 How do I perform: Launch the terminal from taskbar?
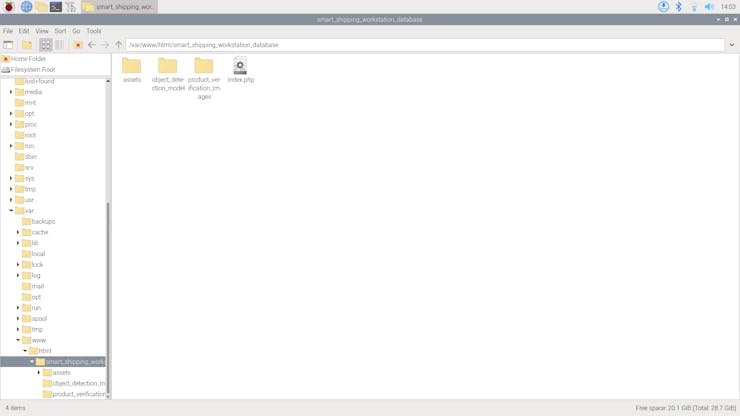(56, 7)
